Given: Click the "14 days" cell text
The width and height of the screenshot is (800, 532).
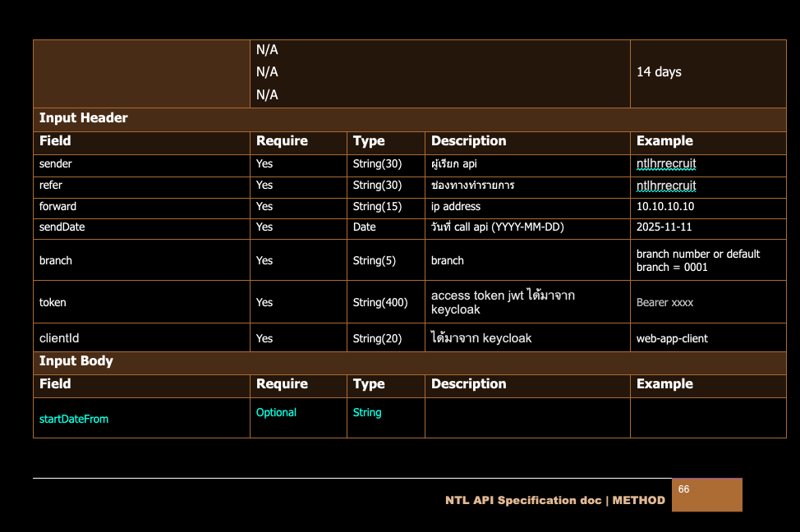Looking at the screenshot, I should [x=659, y=72].
